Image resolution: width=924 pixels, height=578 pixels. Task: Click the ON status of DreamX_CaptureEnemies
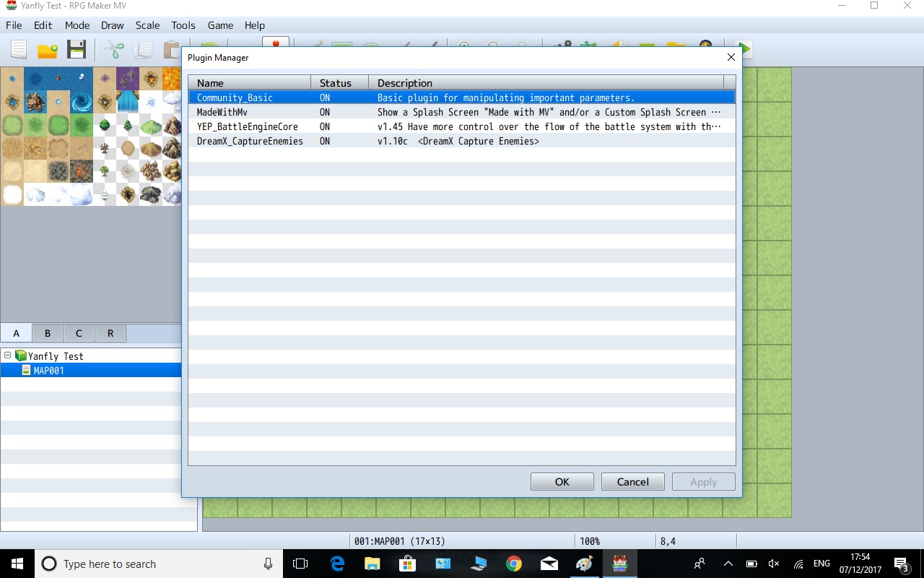(x=325, y=141)
